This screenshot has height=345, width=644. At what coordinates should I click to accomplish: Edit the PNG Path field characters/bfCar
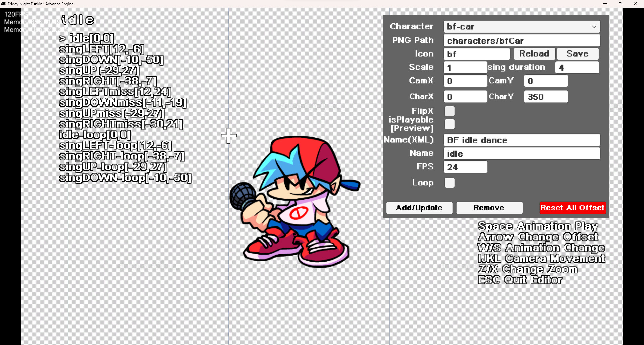[522, 40]
